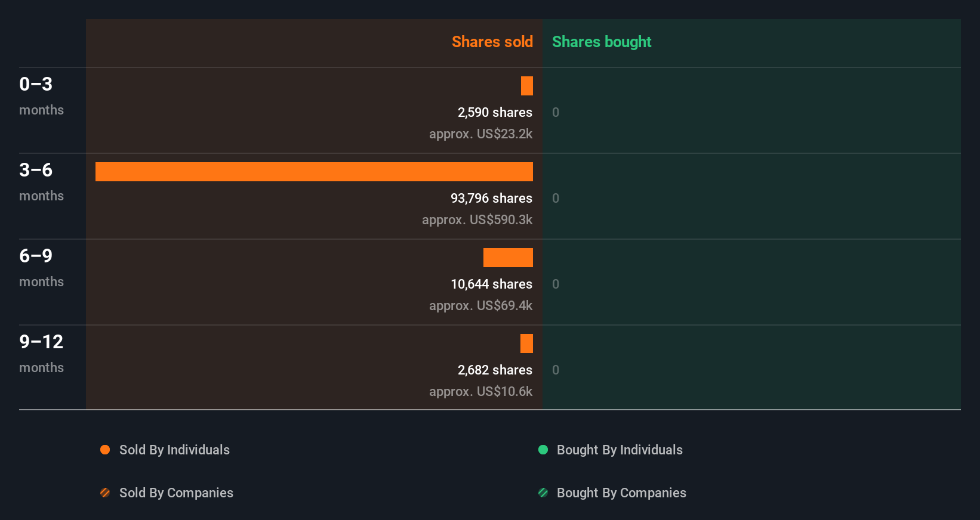Click the approx. US$69.4k amount text
Viewport: 980px width, 520px height.
[480, 305]
